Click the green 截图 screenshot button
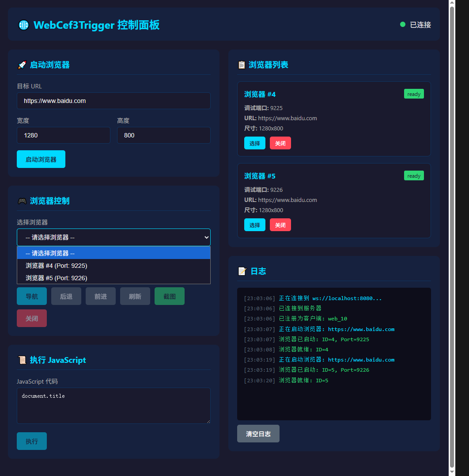Viewport: 469px width, 476px height. (169, 296)
